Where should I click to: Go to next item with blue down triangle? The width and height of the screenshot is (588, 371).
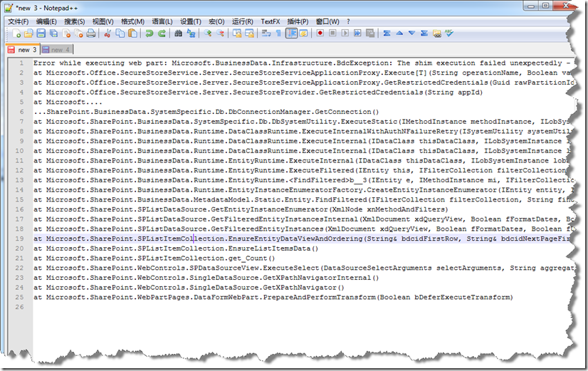411,33
